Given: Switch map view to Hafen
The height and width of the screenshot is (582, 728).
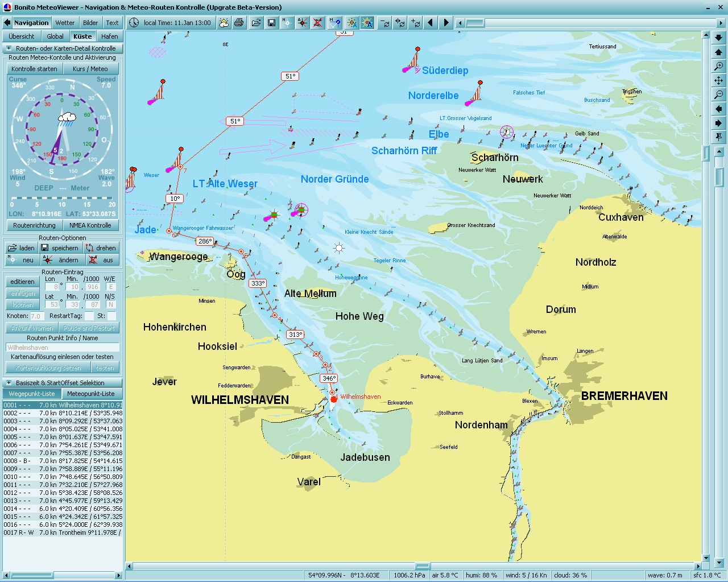Looking at the screenshot, I should pos(109,36).
